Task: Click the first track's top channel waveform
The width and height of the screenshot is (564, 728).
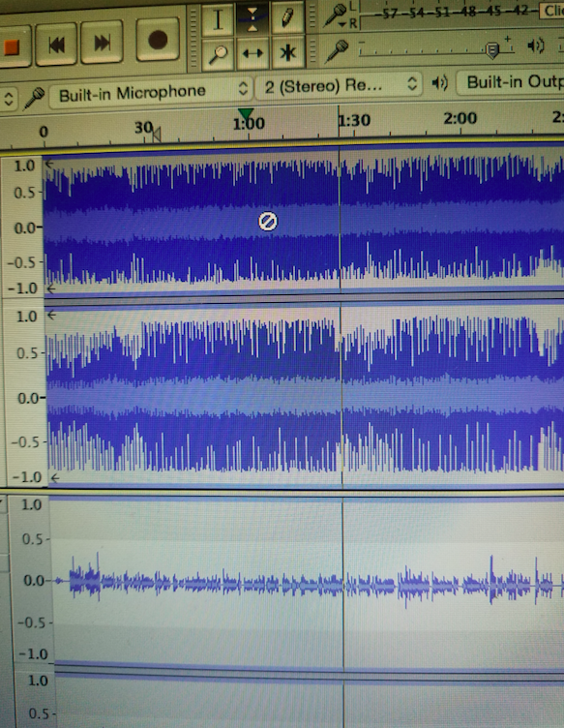Action: (x=304, y=221)
